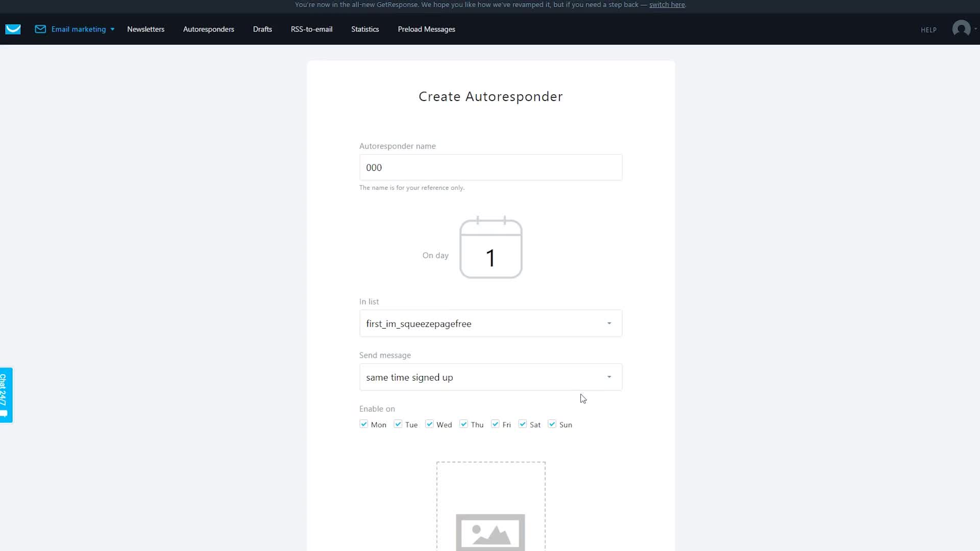Image resolution: width=980 pixels, height=551 pixels.
Task: Open the Autoresponders menu item
Action: tap(208, 29)
